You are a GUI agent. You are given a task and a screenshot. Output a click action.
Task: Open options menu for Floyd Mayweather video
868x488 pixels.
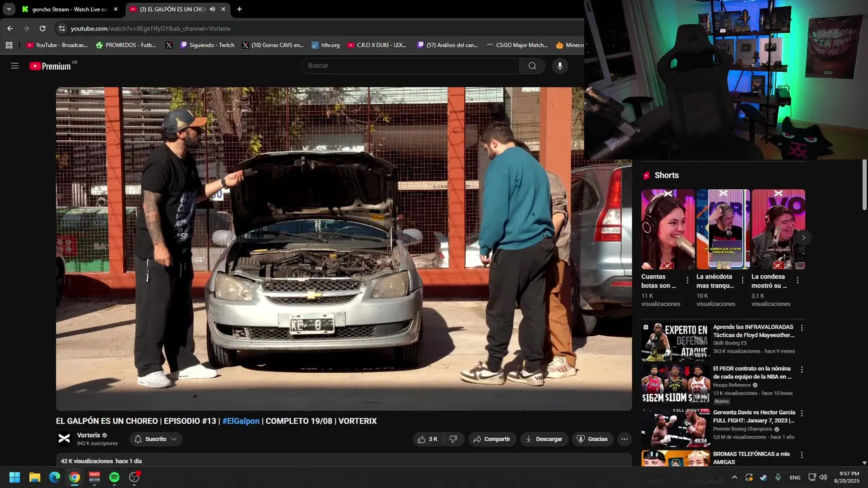(x=802, y=328)
